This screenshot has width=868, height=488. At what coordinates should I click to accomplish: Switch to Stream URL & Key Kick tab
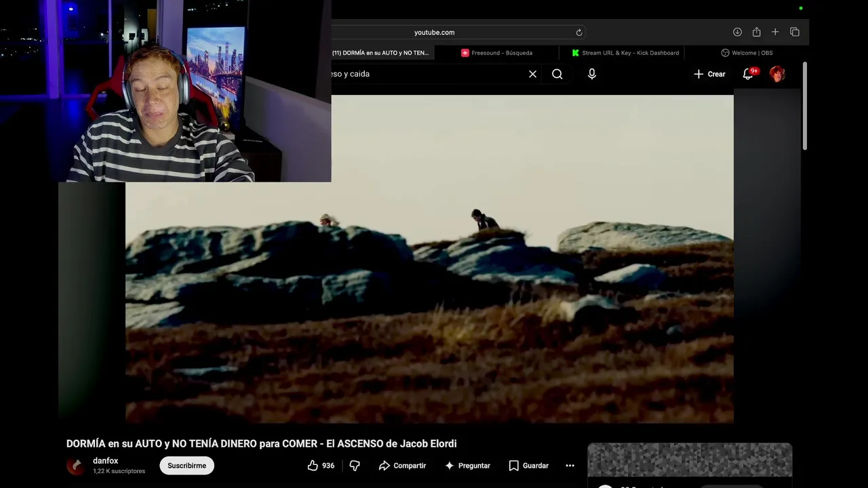coord(625,53)
